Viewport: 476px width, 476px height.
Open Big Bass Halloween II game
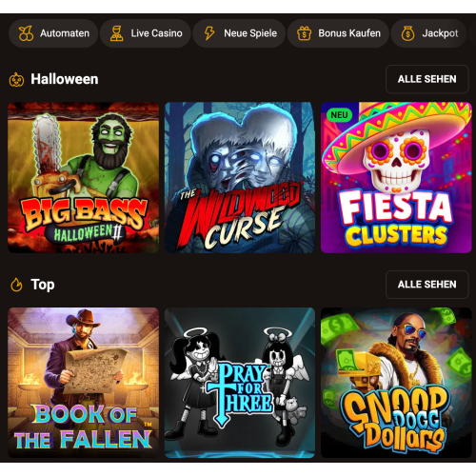pyautogui.click(x=83, y=178)
